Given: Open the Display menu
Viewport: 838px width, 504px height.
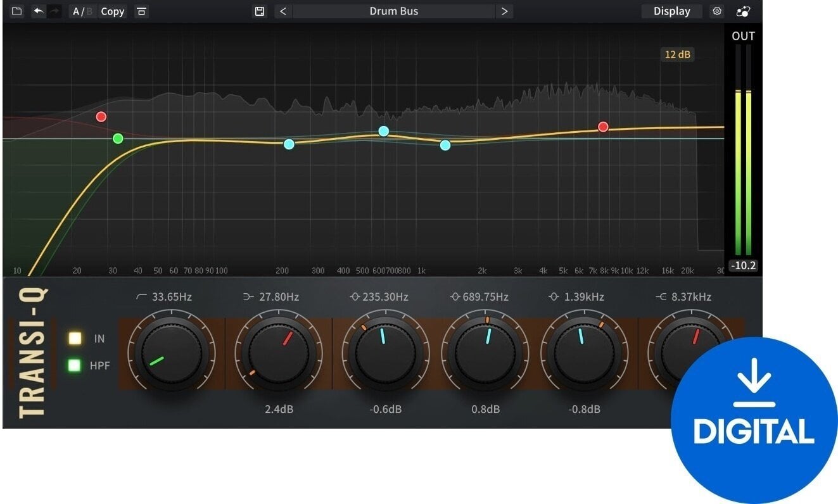Looking at the screenshot, I should tap(671, 11).
